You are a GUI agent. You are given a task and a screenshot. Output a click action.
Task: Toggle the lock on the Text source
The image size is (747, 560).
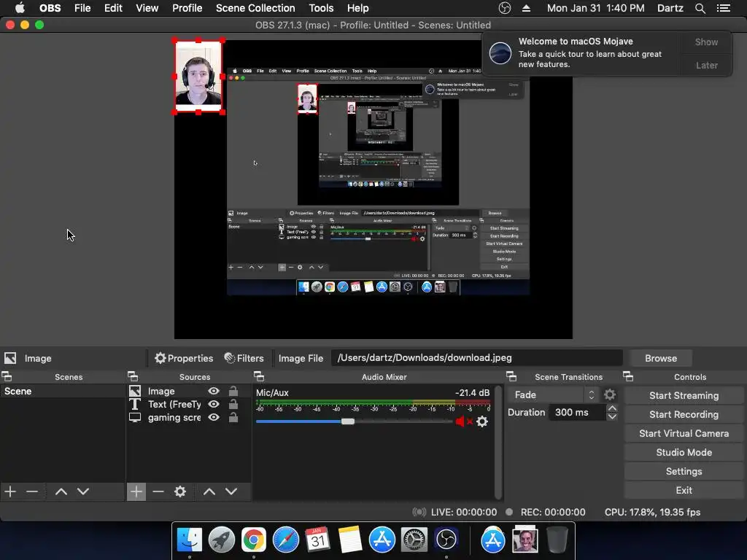233,404
